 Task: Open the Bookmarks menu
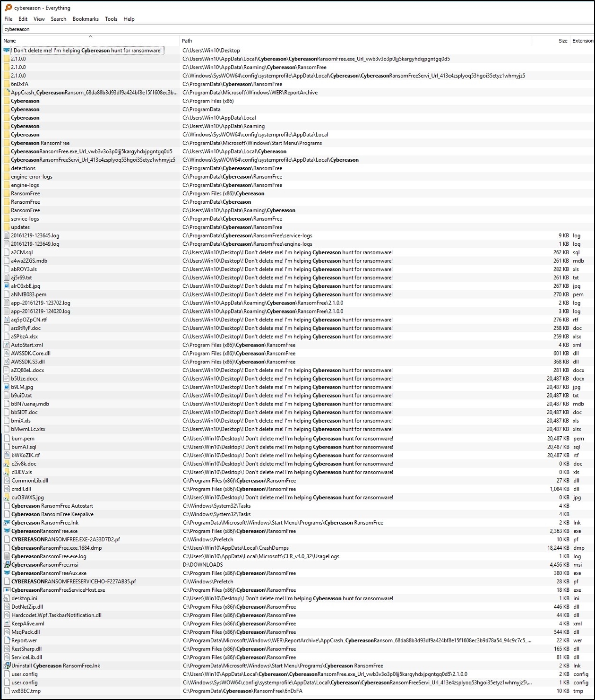tap(86, 19)
